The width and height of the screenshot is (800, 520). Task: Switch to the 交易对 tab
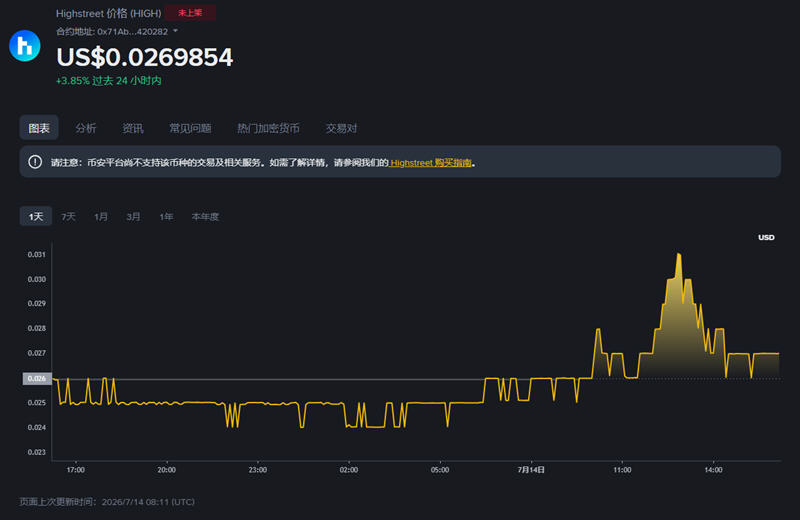[341, 128]
